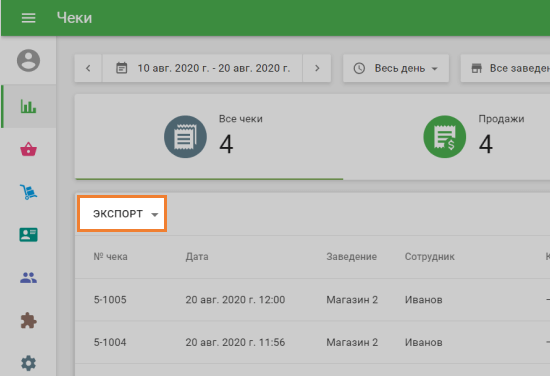The image size is (550, 376).
Task: Open the Экспорт export dropdown
Action: coord(122,214)
